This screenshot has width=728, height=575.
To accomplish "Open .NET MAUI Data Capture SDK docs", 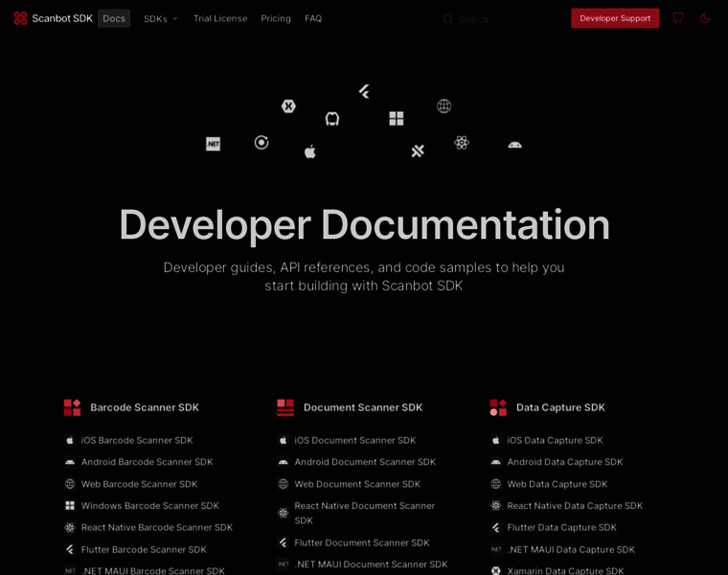I will tap(571, 549).
